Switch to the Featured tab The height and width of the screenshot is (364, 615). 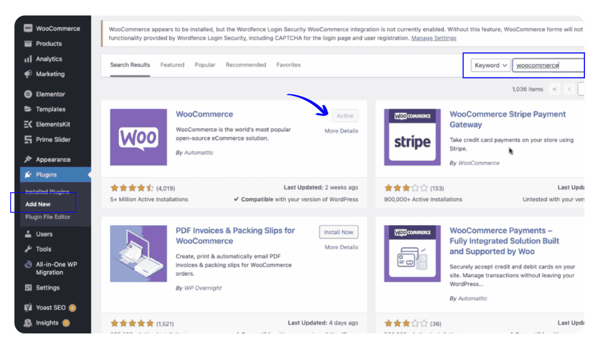tap(172, 65)
